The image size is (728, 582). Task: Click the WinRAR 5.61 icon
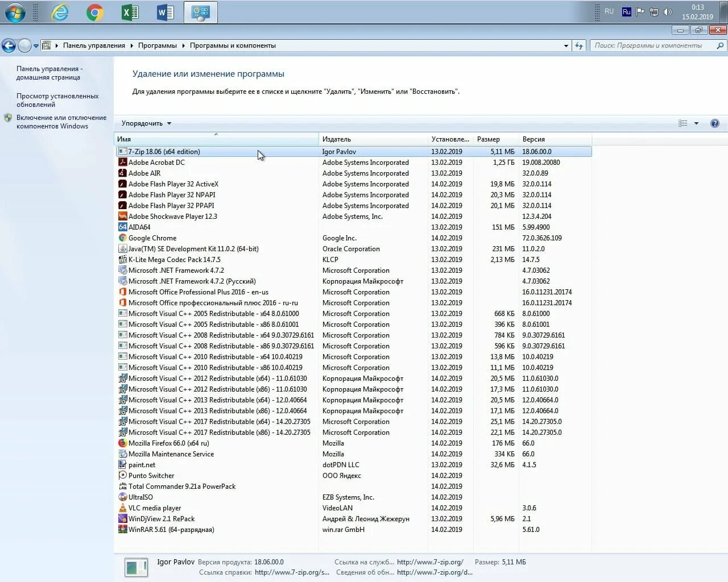coord(122,530)
